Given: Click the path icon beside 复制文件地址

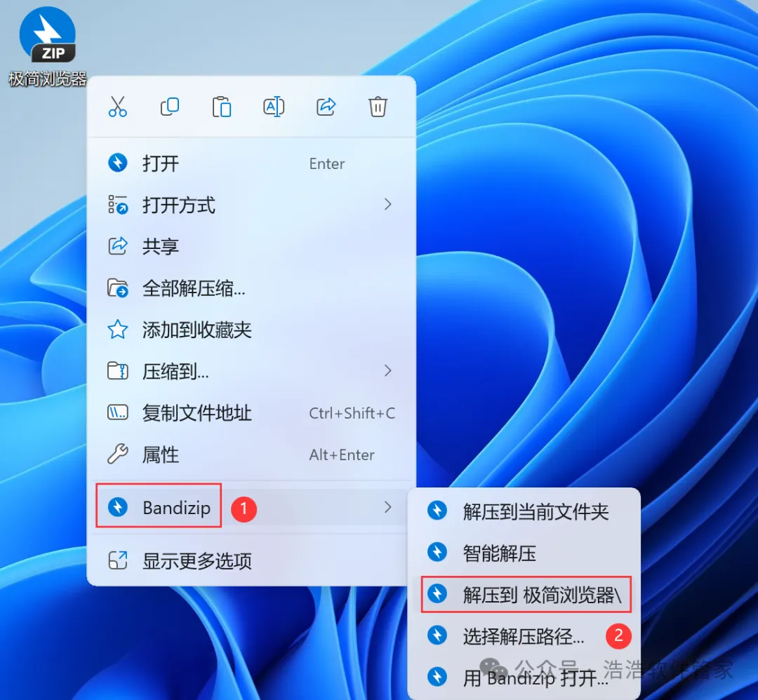Looking at the screenshot, I should [117, 412].
